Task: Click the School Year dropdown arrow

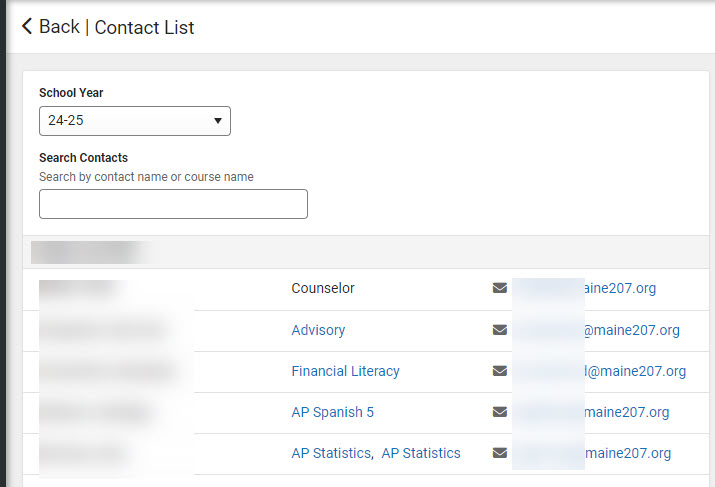Action: tap(218, 121)
